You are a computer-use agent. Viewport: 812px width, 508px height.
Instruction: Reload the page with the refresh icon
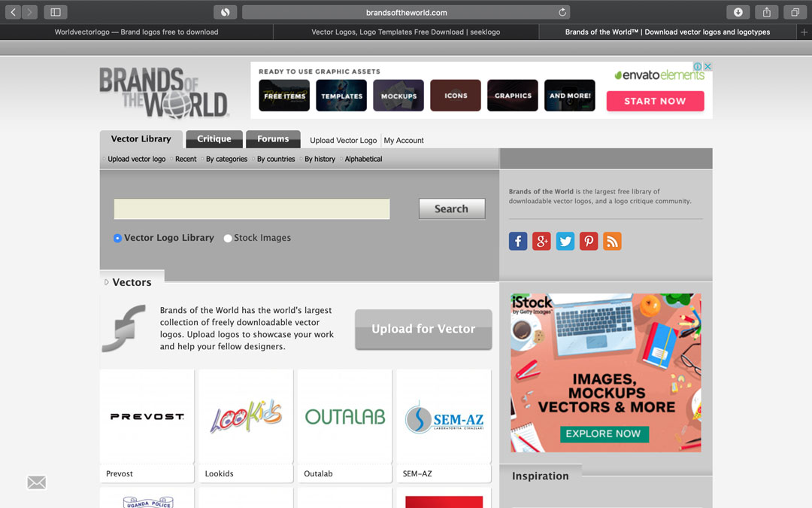(x=562, y=12)
